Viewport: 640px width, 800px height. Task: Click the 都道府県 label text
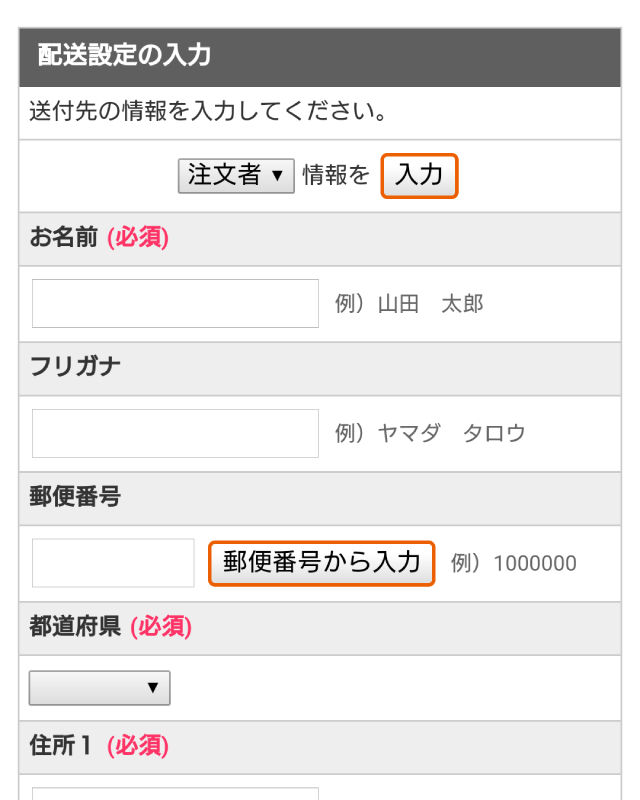coord(75,627)
